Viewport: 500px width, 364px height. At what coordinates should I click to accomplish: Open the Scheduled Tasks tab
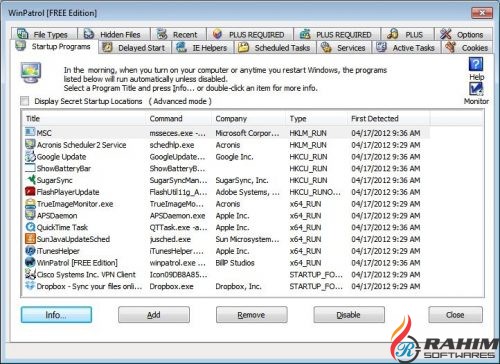click(x=275, y=48)
